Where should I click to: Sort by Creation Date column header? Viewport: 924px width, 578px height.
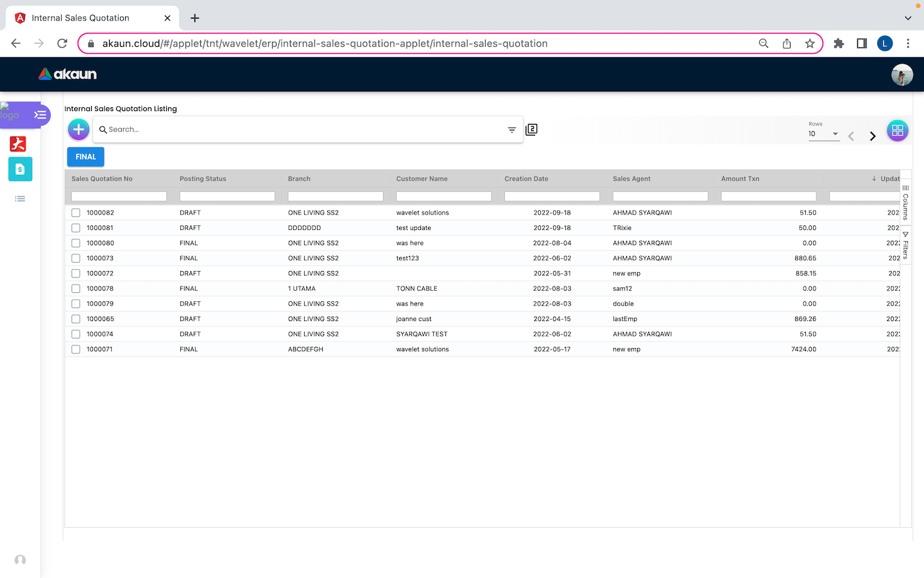tap(526, 179)
